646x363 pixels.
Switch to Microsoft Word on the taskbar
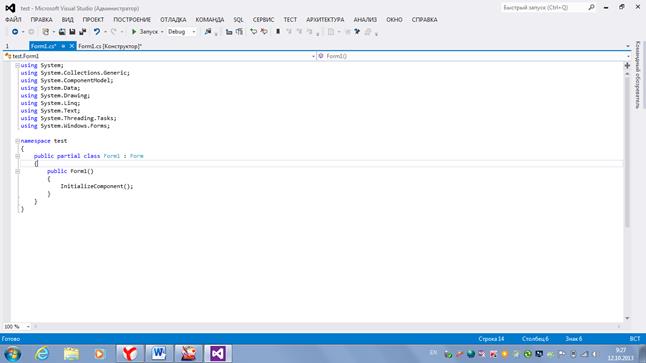159,354
